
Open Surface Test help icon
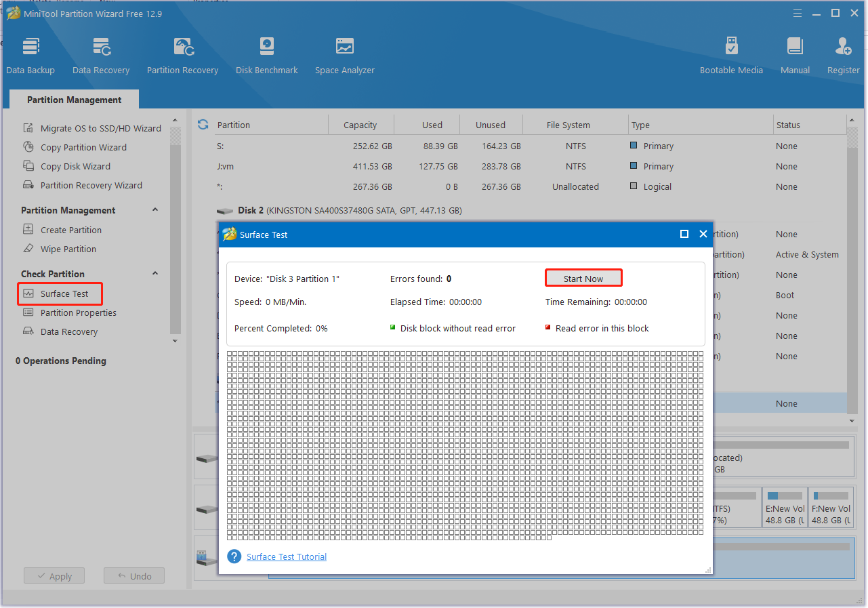[x=234, y=556]
